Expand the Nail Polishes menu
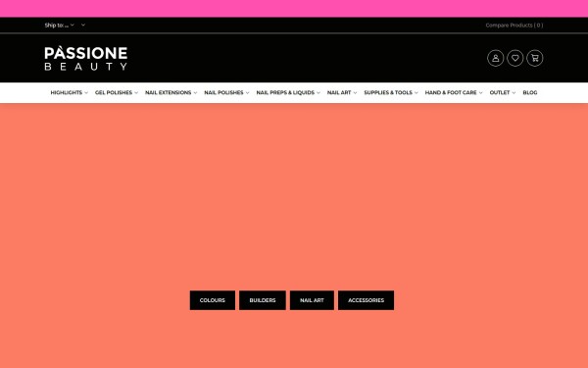Image resolution: width=588 pixels, height=368 pixels. (x=226, y=92)
